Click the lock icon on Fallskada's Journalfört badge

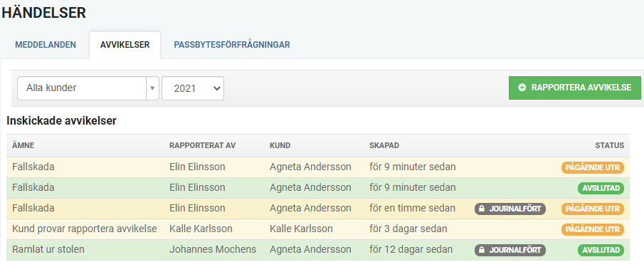point(482,209)
